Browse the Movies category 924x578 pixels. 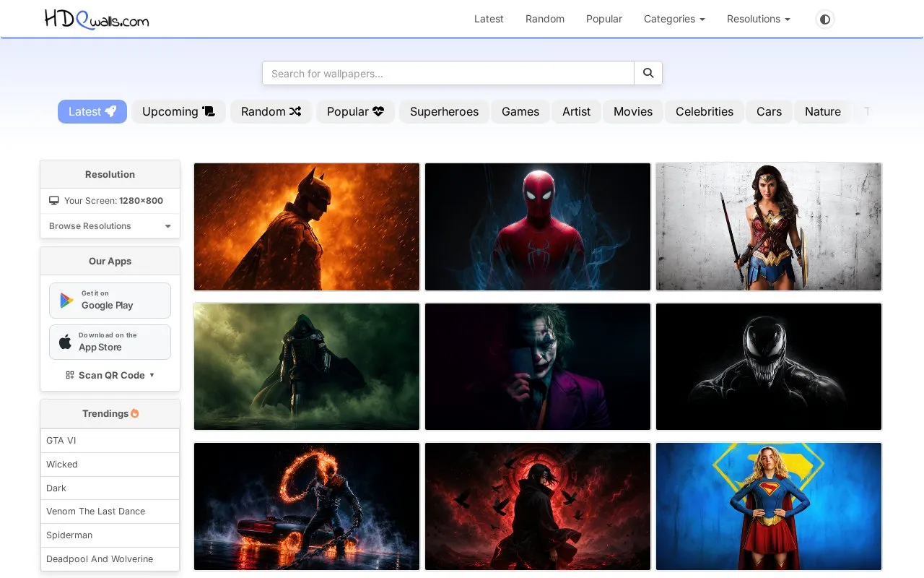coord(633,111)
